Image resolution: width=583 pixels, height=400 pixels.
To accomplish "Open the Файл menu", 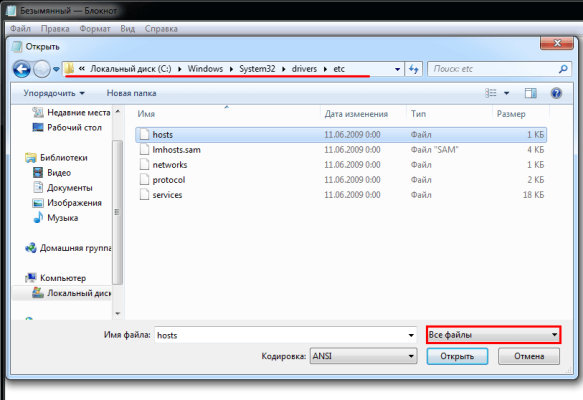I will pos(20,29).
